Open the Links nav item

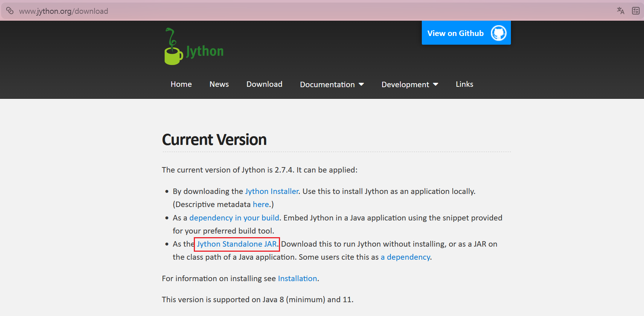(x=464, y=84)
